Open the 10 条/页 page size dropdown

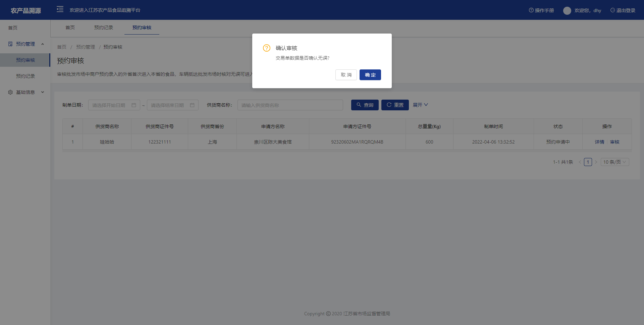[614, 162]
